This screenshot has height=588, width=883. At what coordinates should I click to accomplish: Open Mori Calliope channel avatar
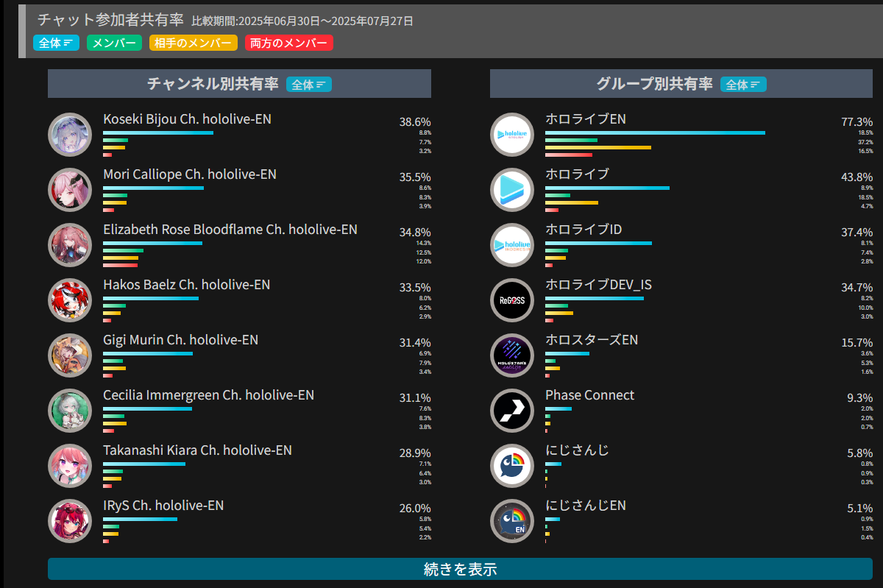point(69,189)
